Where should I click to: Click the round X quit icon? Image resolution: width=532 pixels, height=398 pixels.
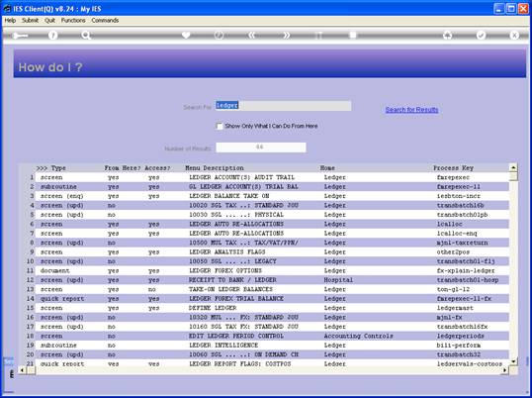pos(514,35)
